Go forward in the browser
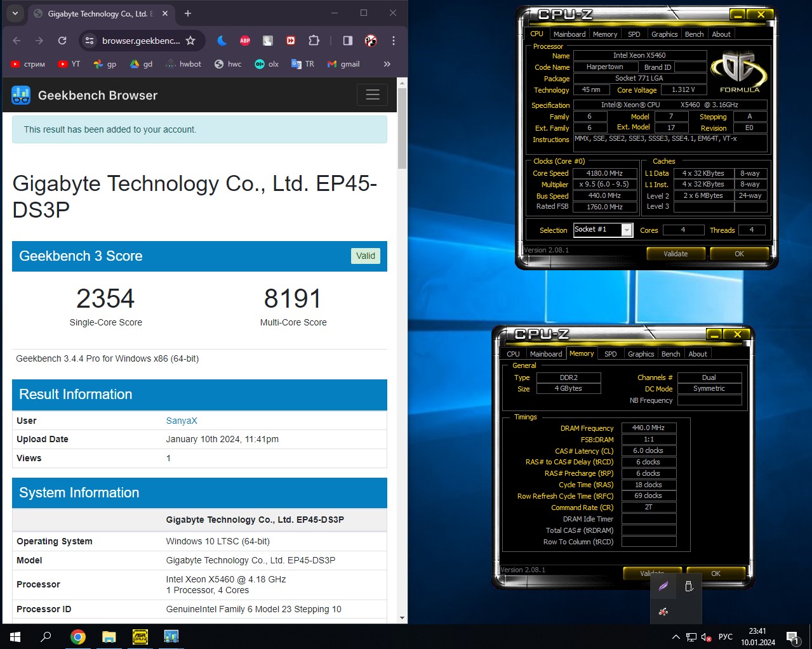812x649 pixels. tap(39, 41)
